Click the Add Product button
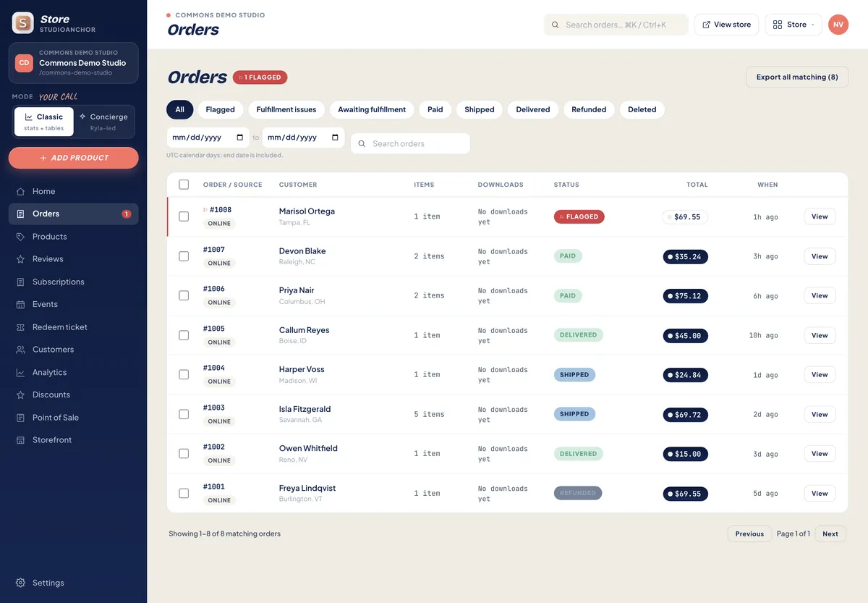The width and height of the screenshot is (868, 603). coord(74,158)
